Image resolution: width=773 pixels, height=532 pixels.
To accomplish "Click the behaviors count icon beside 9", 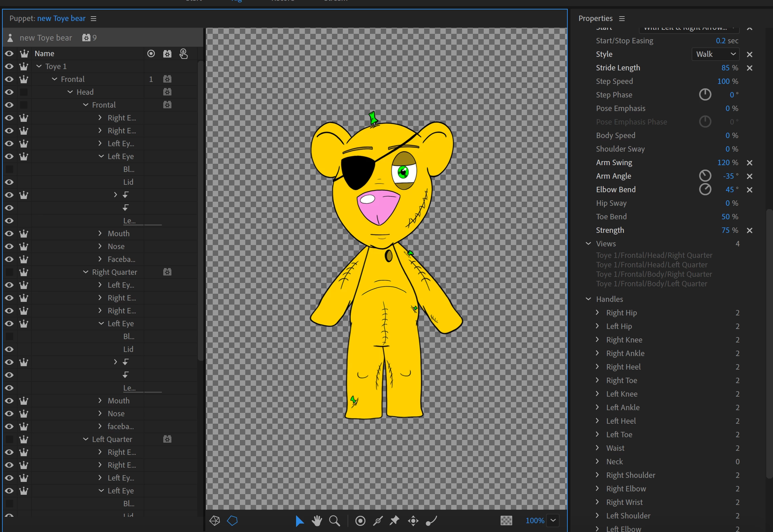I will [x=86, y=38].
